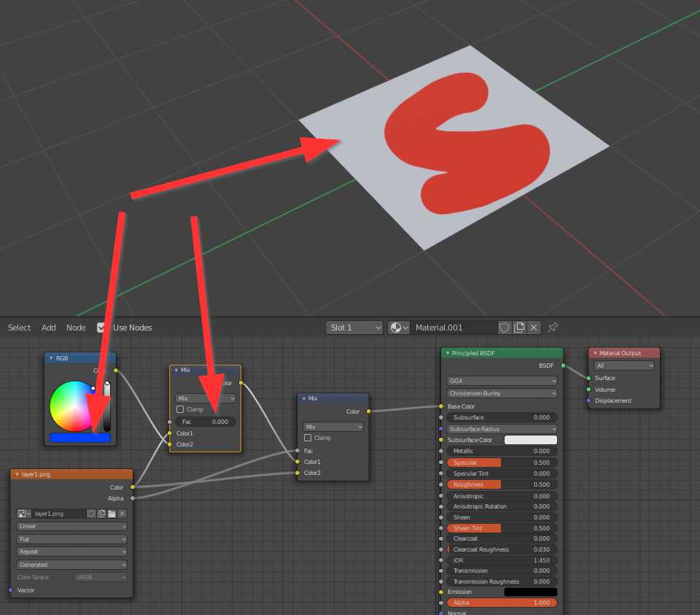
Task: Click the black Emission color swatch
Action: pos(531,592)
